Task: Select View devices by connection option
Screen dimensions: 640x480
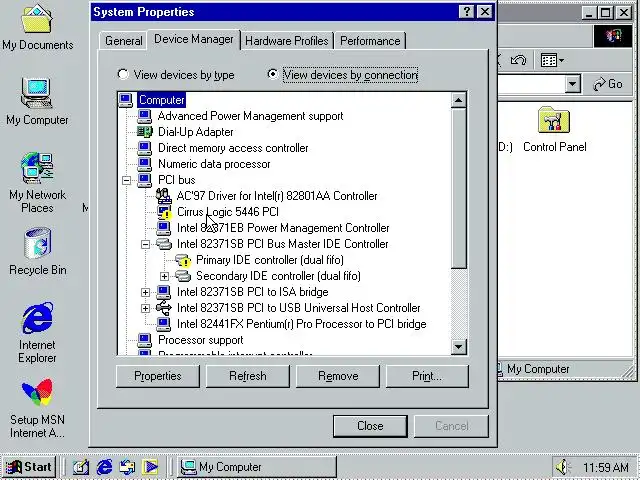Action: tap(343, 75)
